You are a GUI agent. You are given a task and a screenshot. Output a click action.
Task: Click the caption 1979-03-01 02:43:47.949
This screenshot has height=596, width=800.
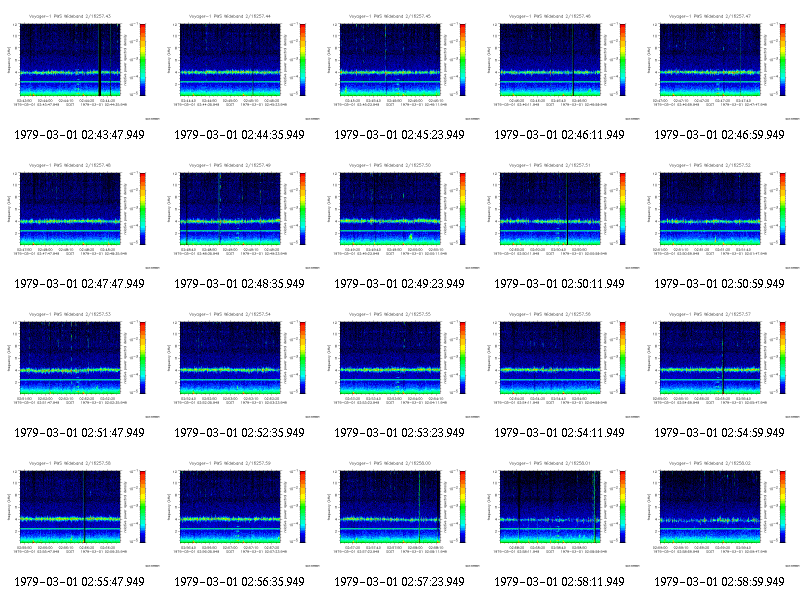tap(80, 135)
